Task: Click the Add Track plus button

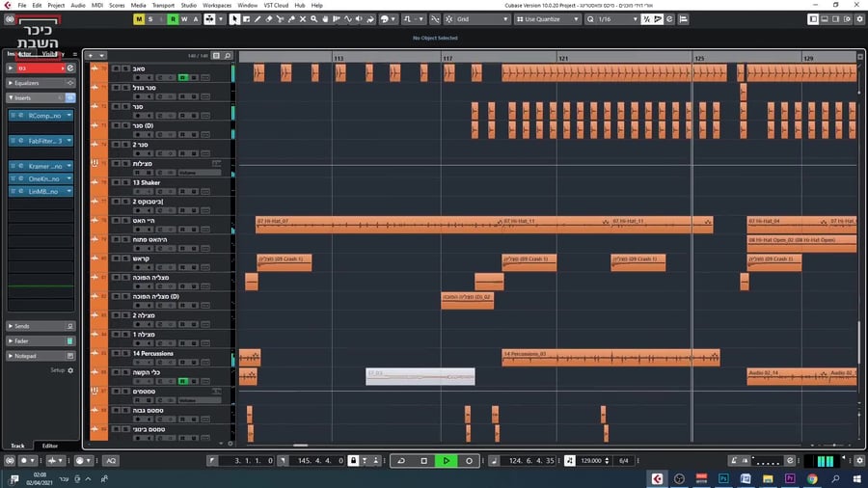Action: (x=92, y=56)
